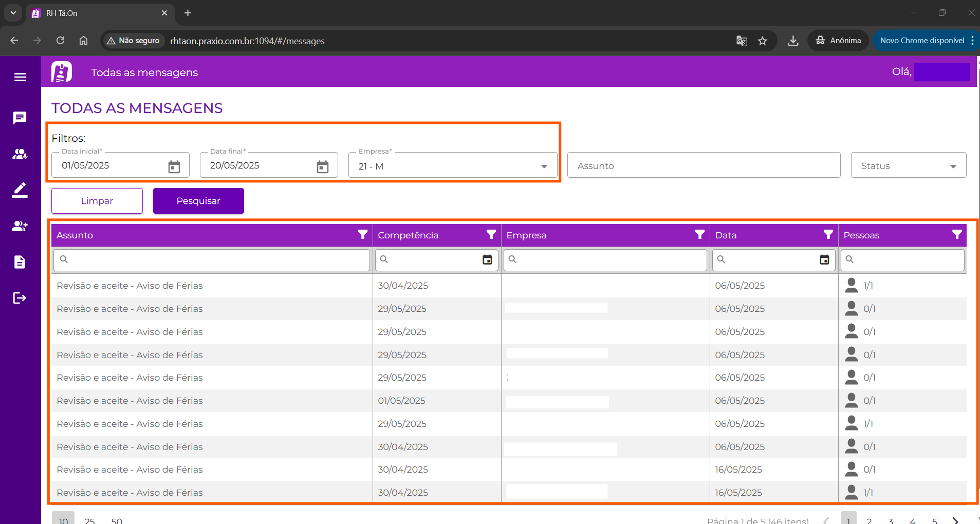Click the Pesquisar button

coord(198,201)
